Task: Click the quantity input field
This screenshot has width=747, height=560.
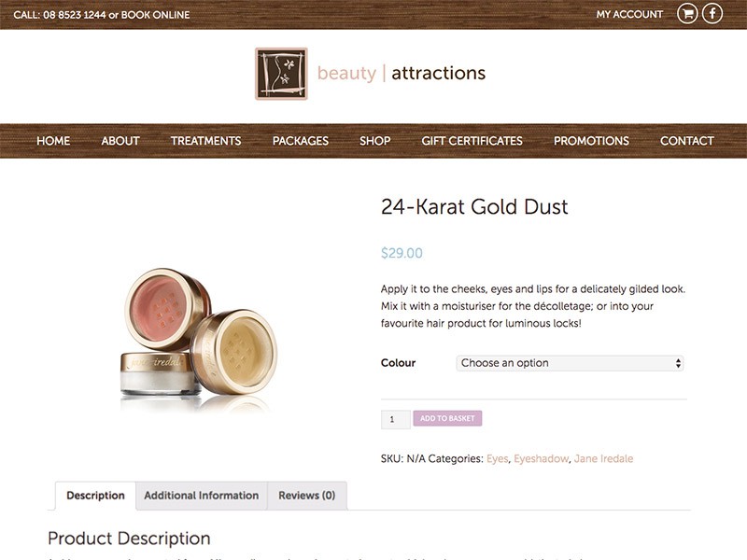Action: (395, 419)
